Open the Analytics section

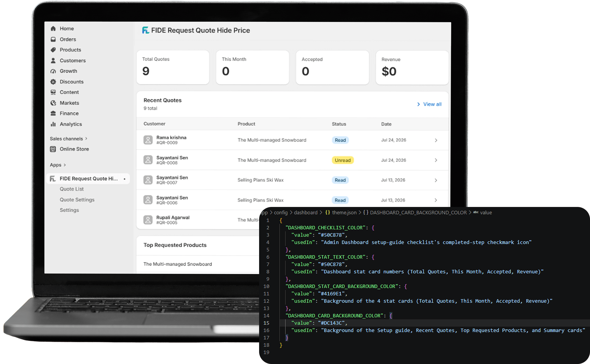[71, 124]
